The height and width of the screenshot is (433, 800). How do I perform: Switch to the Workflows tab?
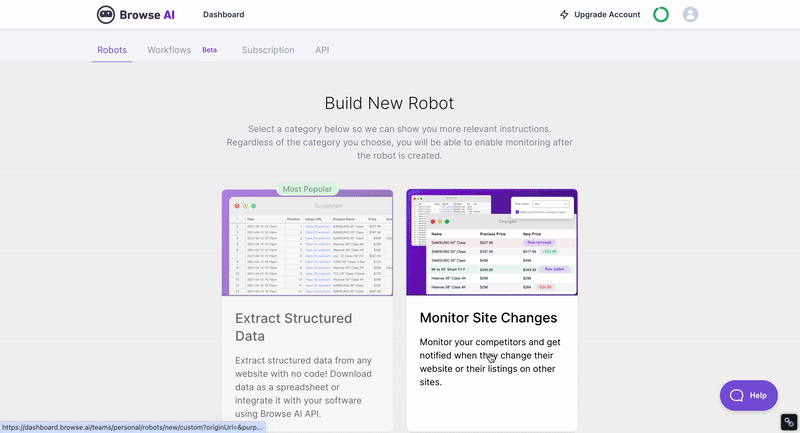coord(169,50)
